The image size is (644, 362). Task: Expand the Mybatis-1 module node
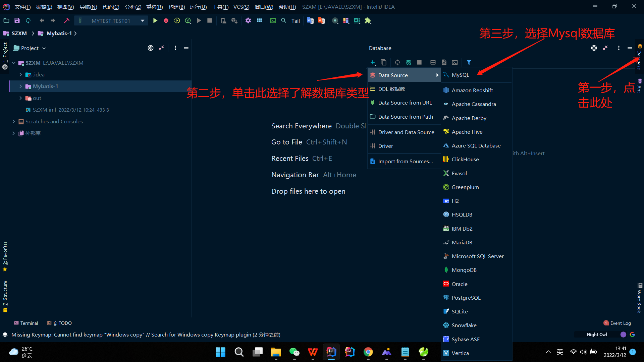coord(21,86)
